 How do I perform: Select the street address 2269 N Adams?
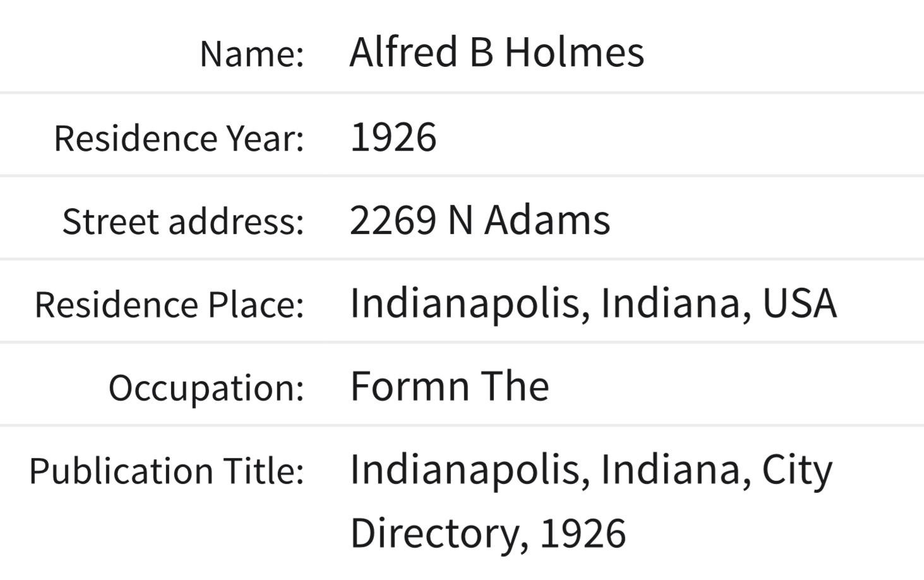click(480, 220)
